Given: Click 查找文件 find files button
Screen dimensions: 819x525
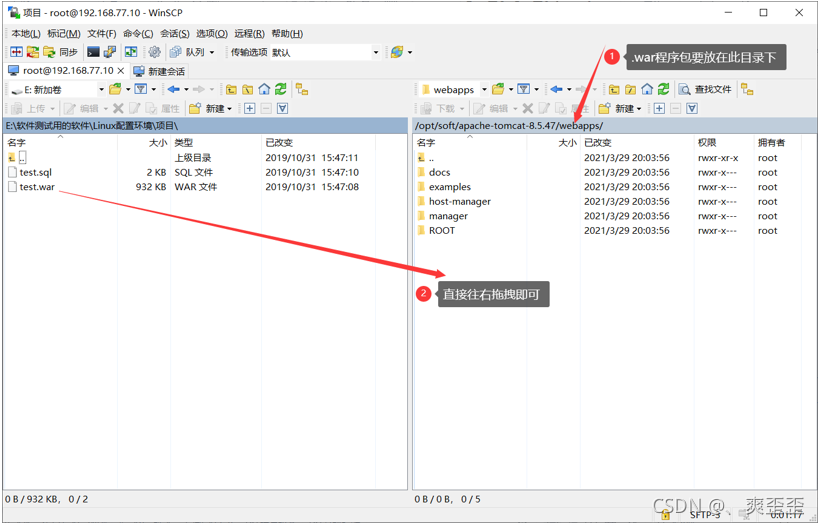Looking at the screenshot, I should pos(705,89).
